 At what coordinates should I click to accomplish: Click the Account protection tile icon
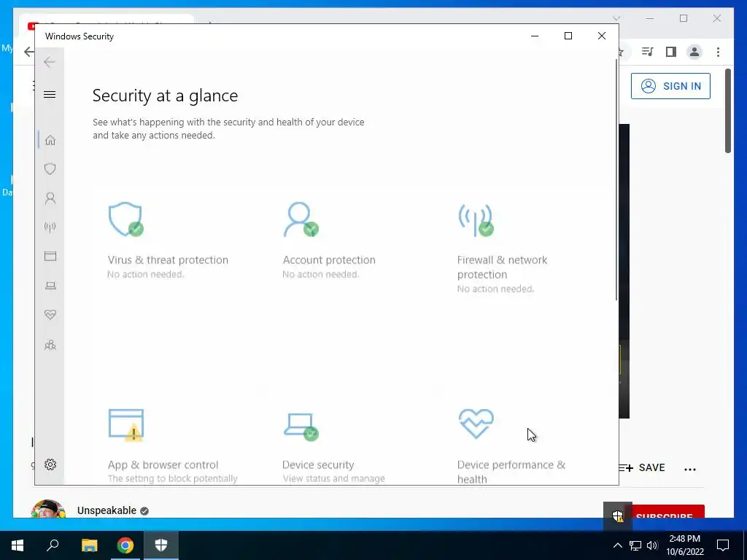tap(301, 219)
